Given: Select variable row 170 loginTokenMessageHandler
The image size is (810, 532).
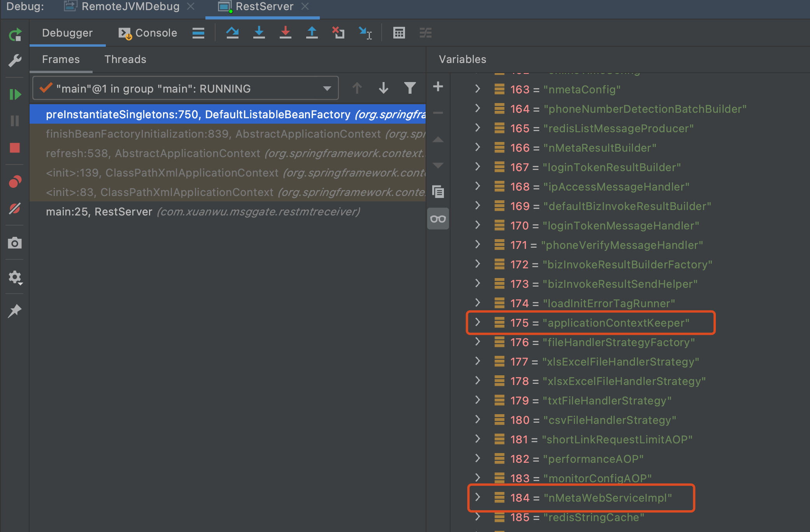Looking at the screenshot, I should tap(630, 226).
